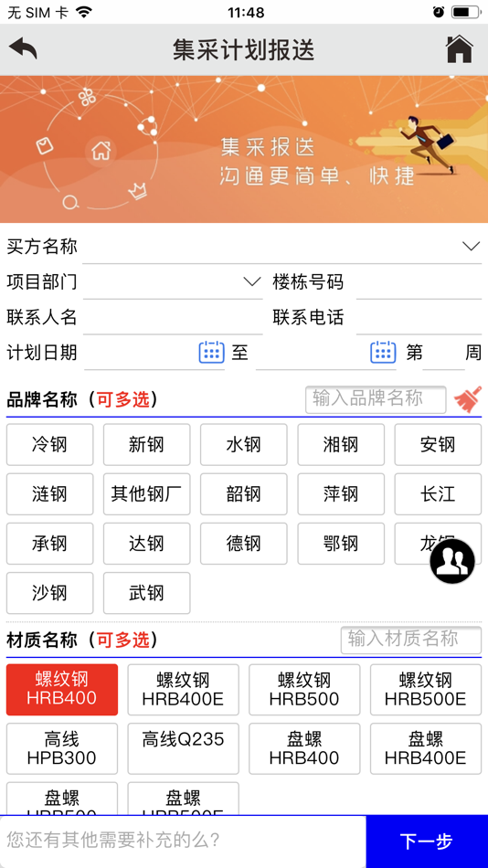Select material 高线 HPB300
This screenshot has height=868, width=488.
[x=62, y=748]
